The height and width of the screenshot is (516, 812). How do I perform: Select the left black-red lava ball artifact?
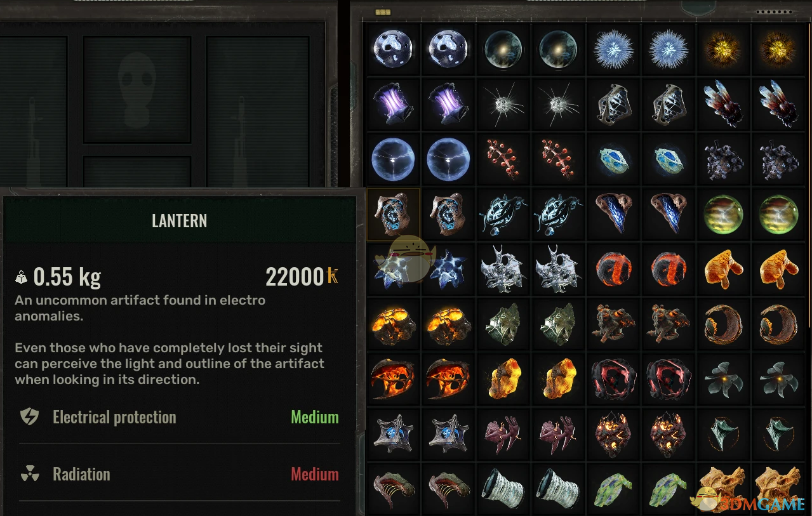pos(613,269)
